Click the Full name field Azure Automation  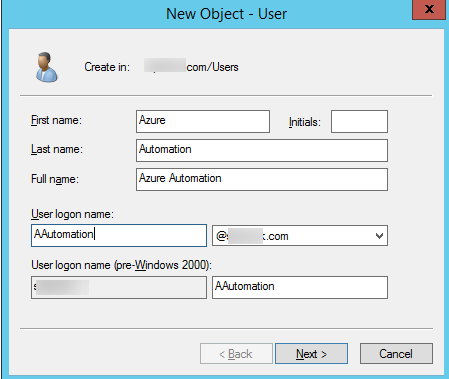pos(262,179)
